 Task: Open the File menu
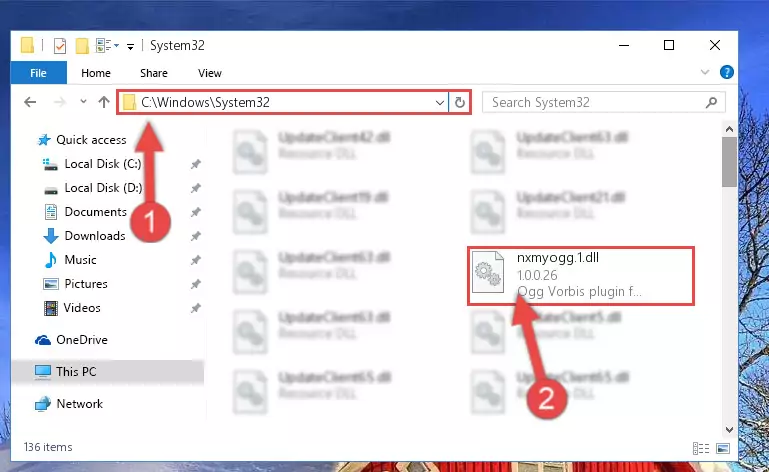[x=38, y=73]
